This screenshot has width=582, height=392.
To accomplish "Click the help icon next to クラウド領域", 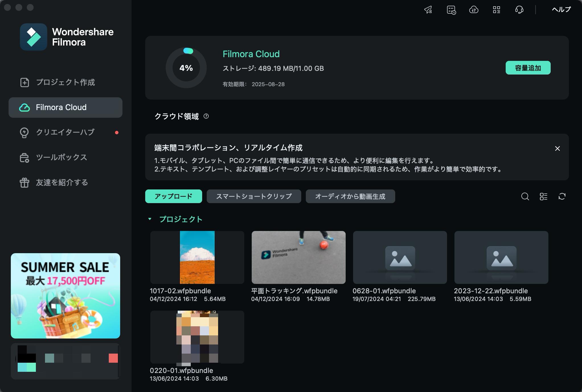I will pos(206,116).
